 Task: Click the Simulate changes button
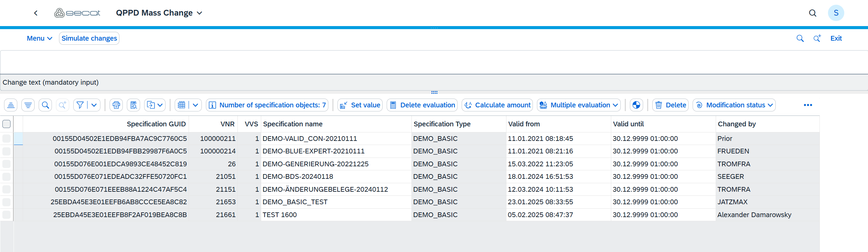click(x=89, y=38)
